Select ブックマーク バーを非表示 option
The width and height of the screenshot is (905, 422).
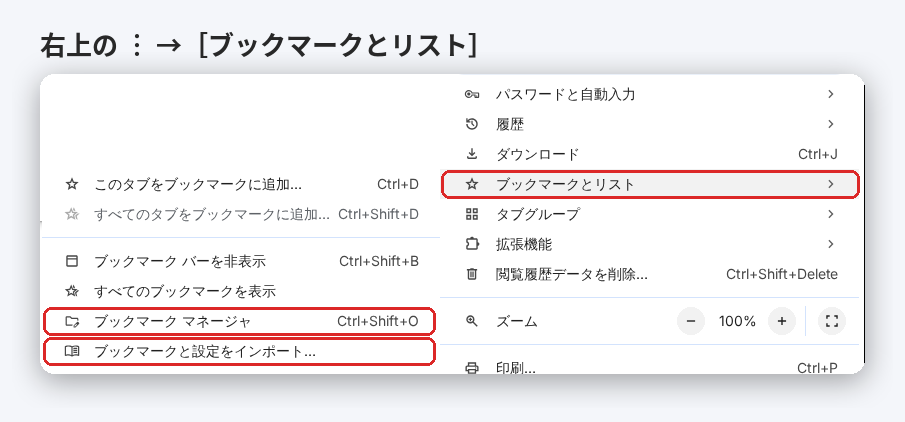[241, 261]
